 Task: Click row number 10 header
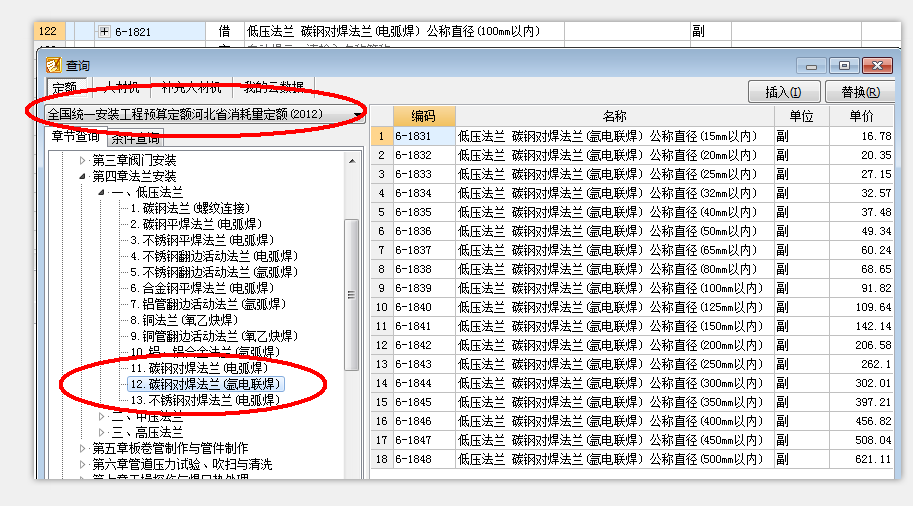381,307
